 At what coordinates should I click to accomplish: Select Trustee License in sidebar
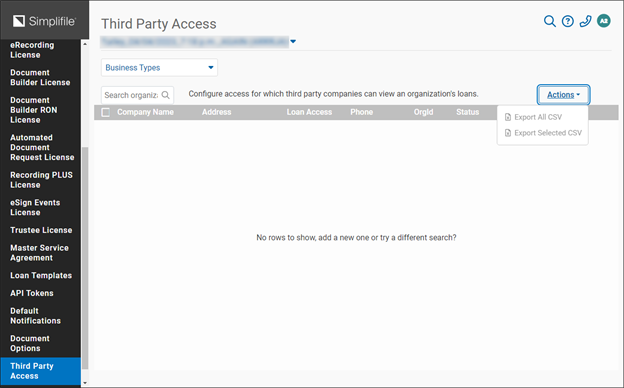(41, 230)
